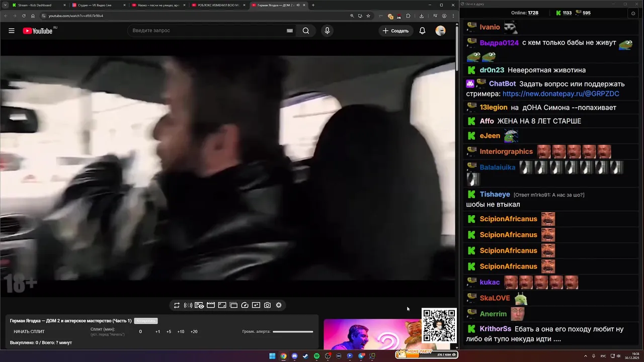The width and height of the screenshot is (644, 362).
Task: Add +20 minutes to split
Action: [194, 332]
